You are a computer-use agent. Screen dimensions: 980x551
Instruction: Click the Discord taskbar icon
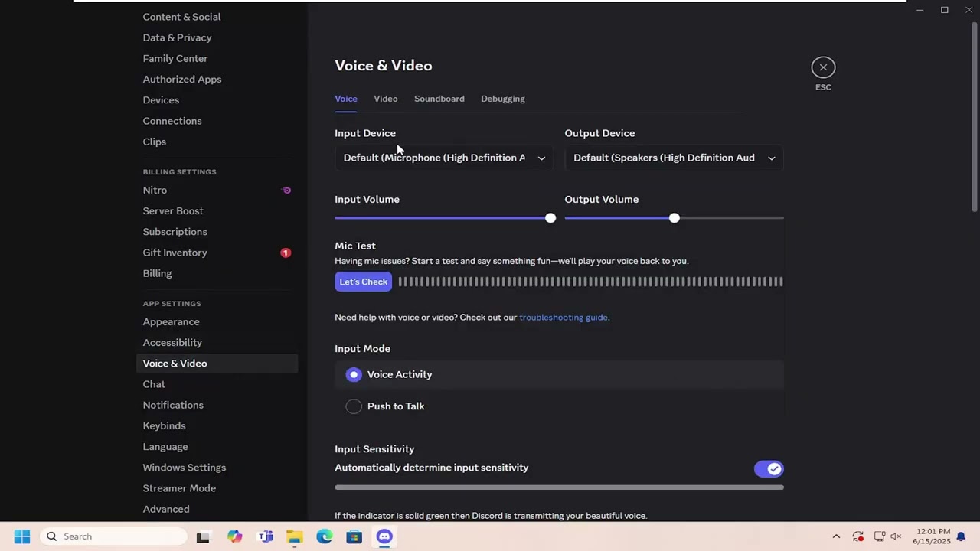pos(384,536)
